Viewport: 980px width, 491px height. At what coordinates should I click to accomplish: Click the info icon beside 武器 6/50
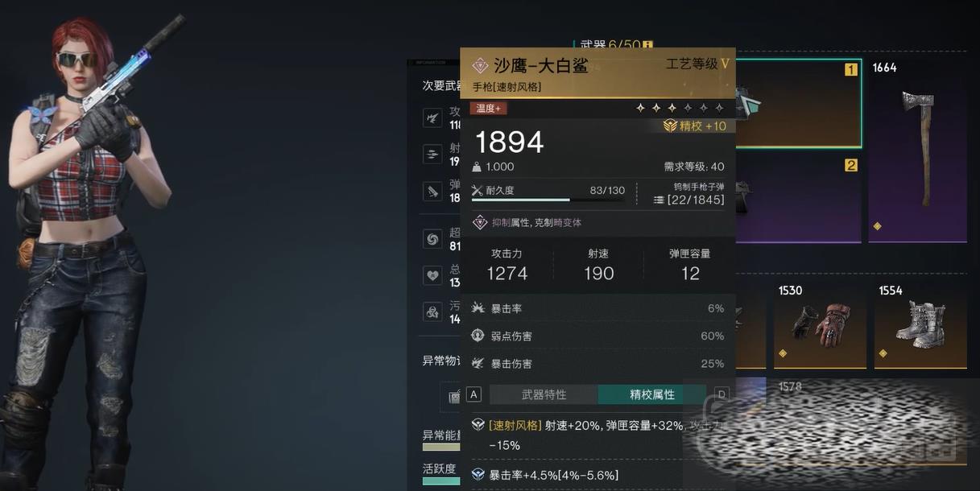647,46
